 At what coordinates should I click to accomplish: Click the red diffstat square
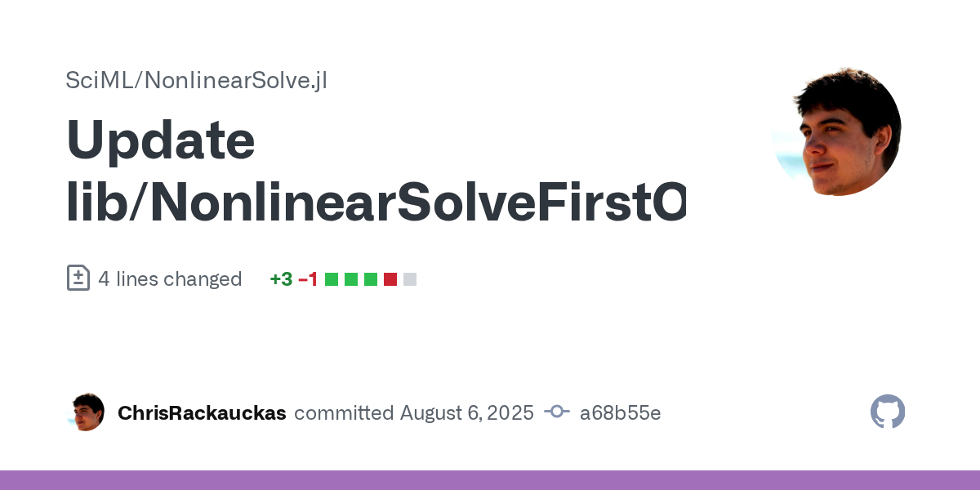390,279
